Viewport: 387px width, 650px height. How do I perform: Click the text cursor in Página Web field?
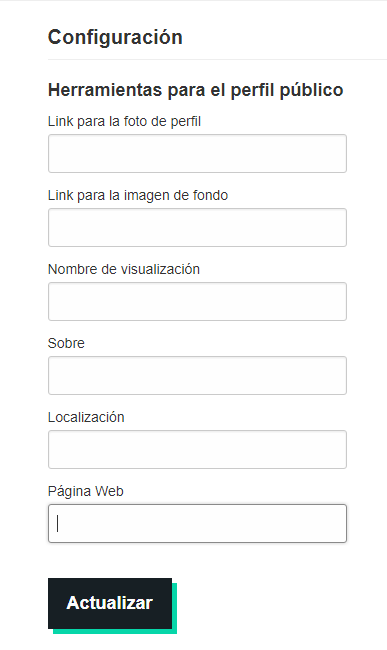(58, 523)
